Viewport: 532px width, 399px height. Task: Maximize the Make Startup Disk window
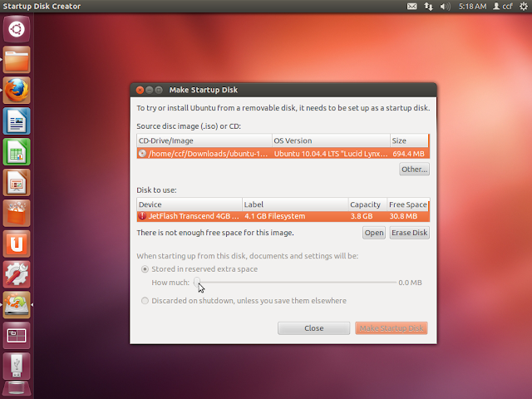159,90
